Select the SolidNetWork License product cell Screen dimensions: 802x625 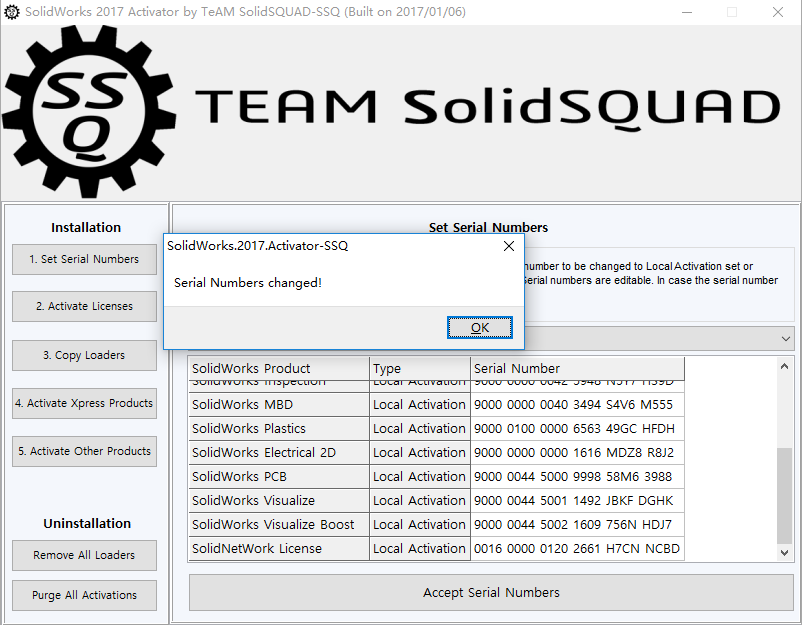[279, 549]
